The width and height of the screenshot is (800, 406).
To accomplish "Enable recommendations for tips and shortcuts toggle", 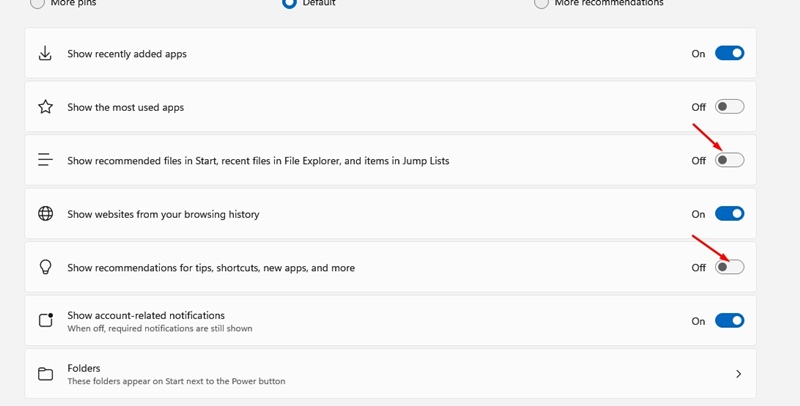I will [729, 267].
